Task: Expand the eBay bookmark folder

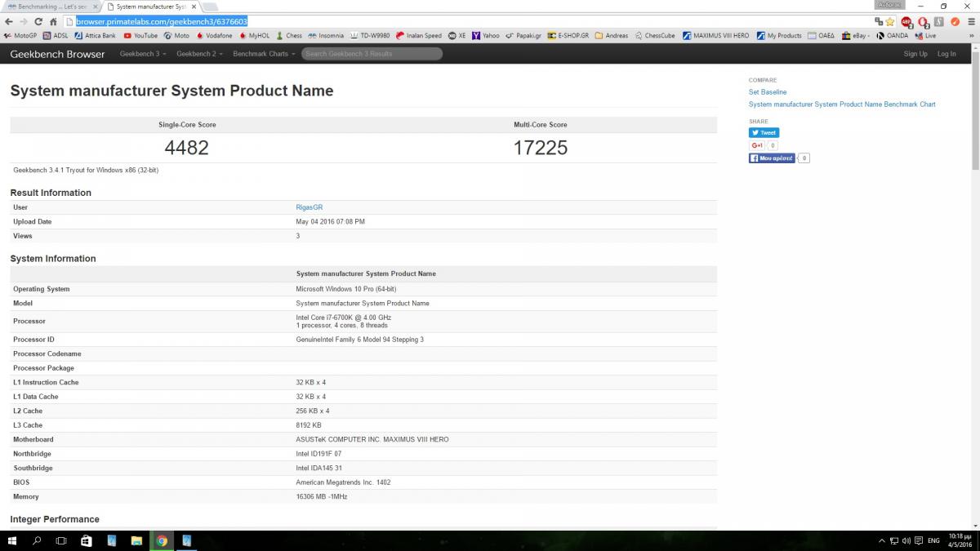Action: pos(856,36)
